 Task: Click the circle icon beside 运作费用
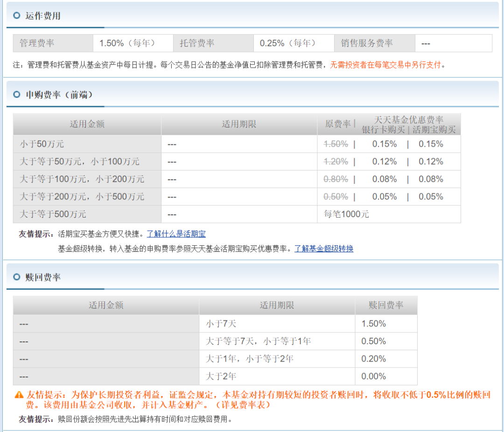tap(16, 15)
